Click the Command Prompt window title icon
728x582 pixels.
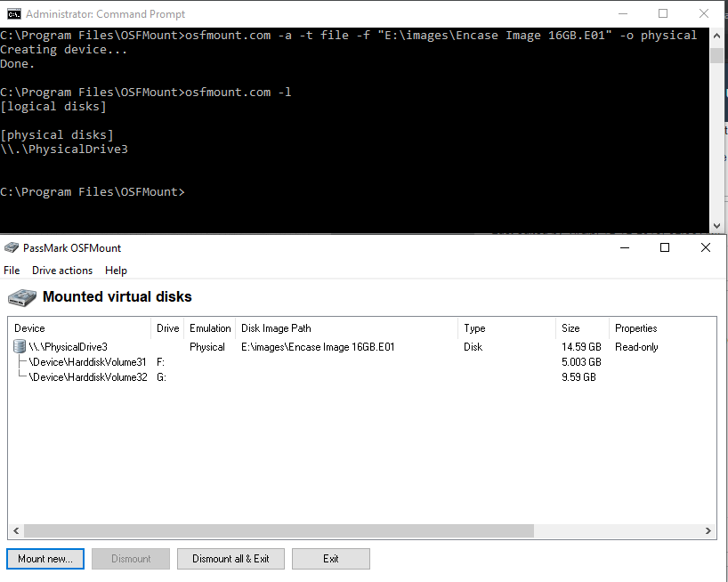tap(14, 14)
